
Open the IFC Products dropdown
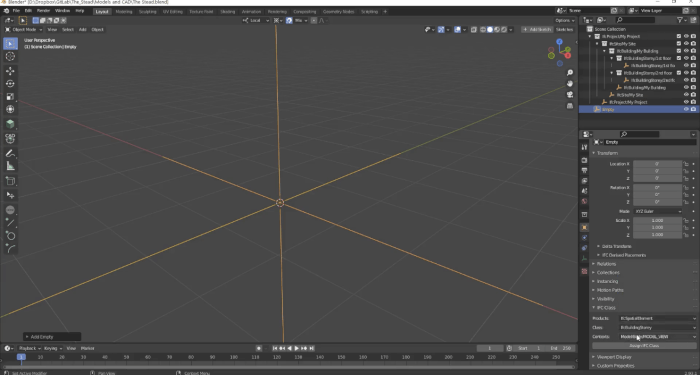pyautogui.click(x=658, y=318)
